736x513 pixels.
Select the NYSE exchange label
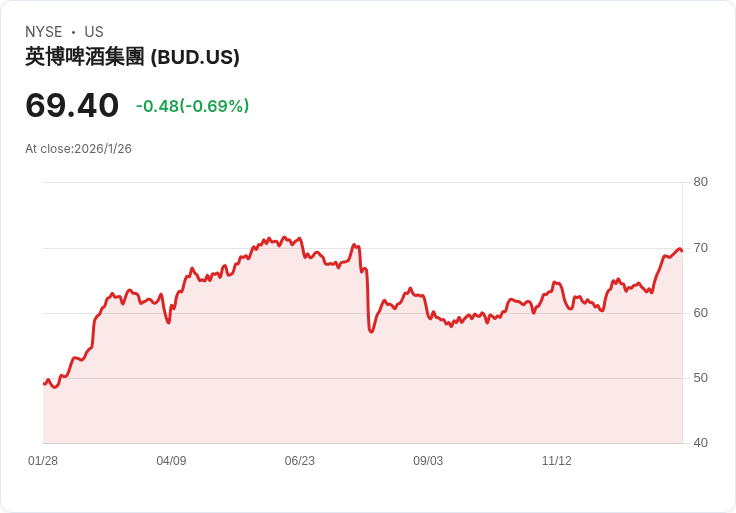(x=43, y=32)
